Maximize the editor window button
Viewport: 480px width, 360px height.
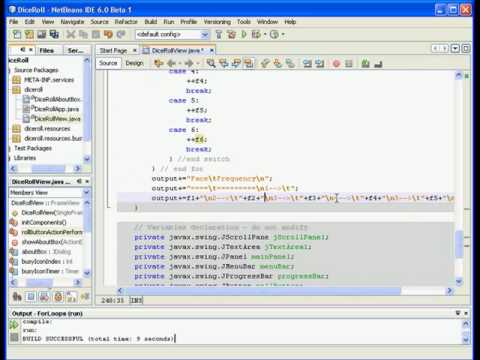(x=466, y=49)
